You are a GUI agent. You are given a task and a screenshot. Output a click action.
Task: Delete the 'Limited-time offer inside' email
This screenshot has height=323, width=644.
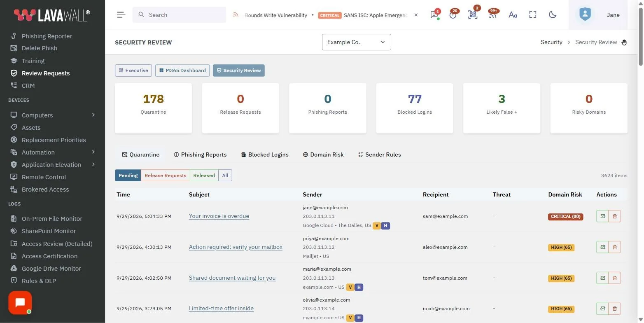615,309
